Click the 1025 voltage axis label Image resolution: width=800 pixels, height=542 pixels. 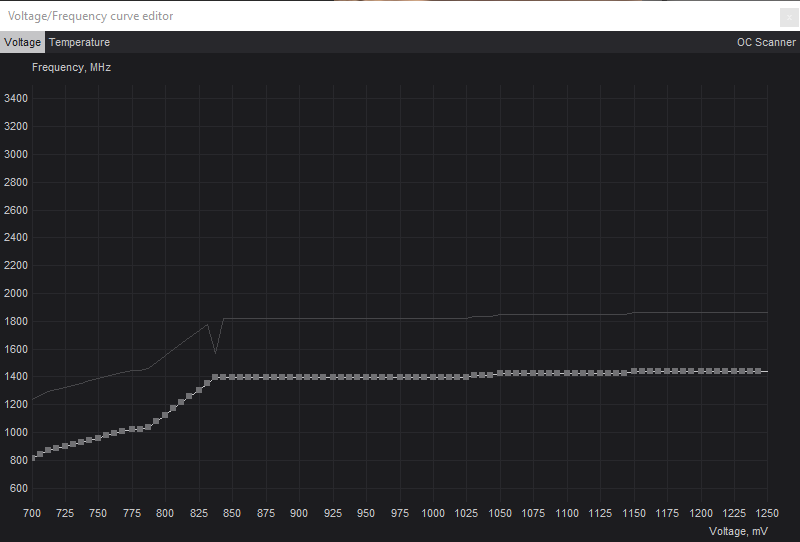point(466,513)
